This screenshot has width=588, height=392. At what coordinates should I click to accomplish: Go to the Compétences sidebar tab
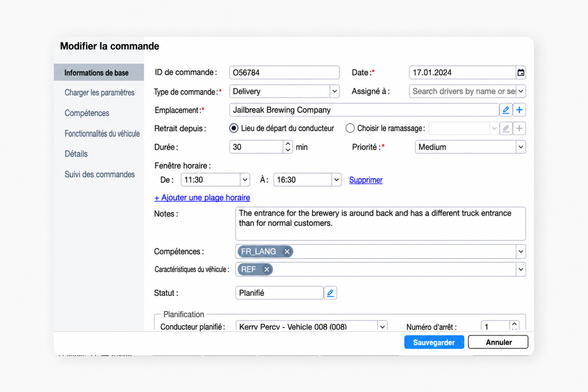click(87, 113)
